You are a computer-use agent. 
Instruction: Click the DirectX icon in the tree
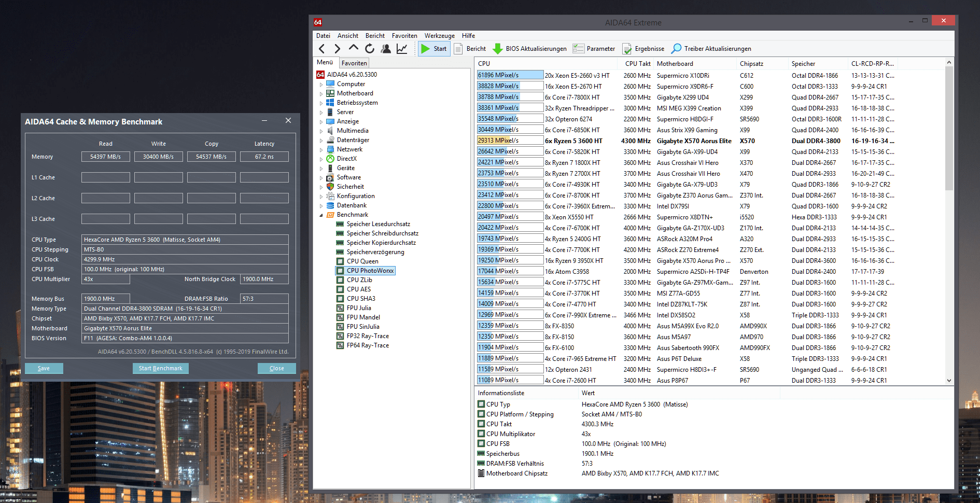(330, 159)
